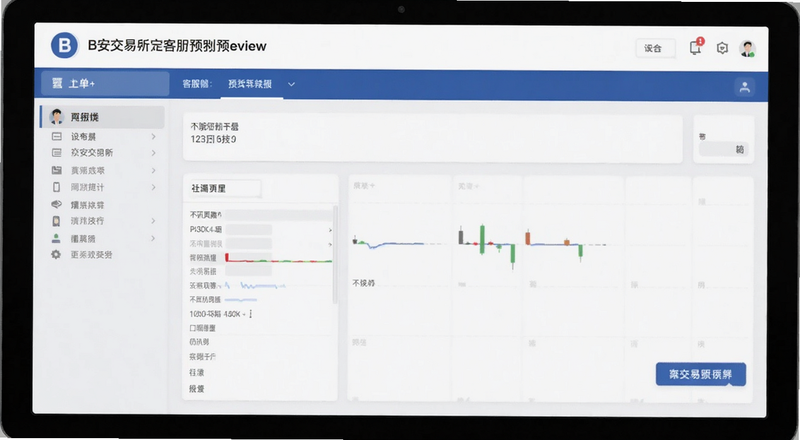Expand the sidebar row with the folder chart icon

pyautogui.click(x=153, y=170)
